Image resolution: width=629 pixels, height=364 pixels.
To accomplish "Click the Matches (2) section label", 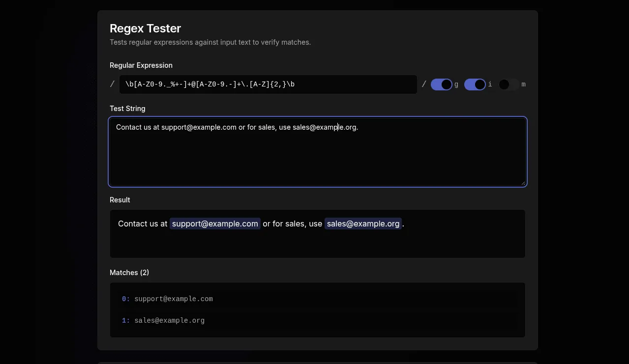I will 129,273.
